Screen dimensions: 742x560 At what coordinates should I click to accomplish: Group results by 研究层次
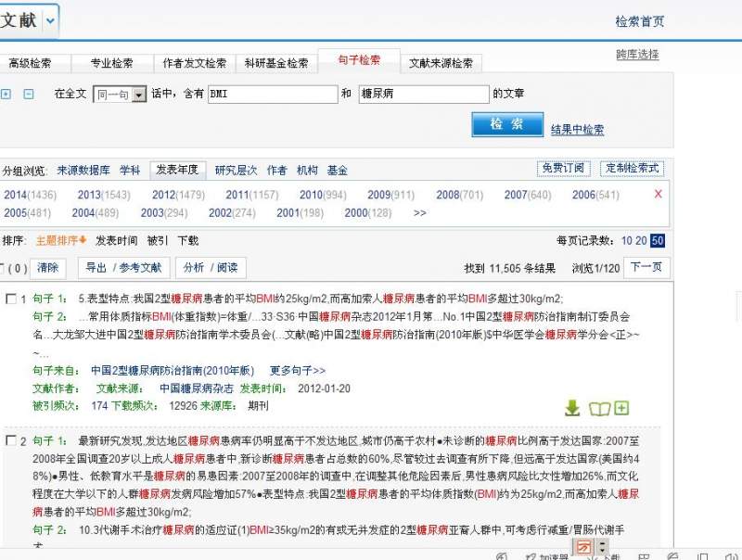(x=237, y=171)
